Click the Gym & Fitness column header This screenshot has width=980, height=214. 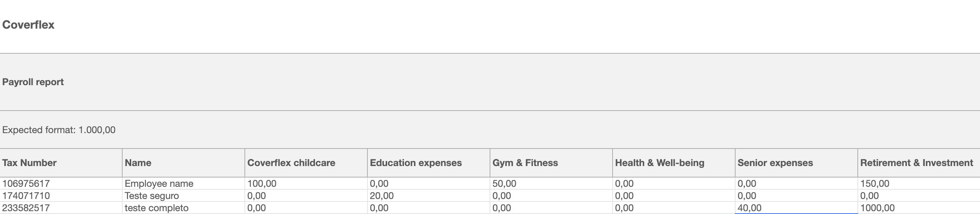[x=551, y=163]
